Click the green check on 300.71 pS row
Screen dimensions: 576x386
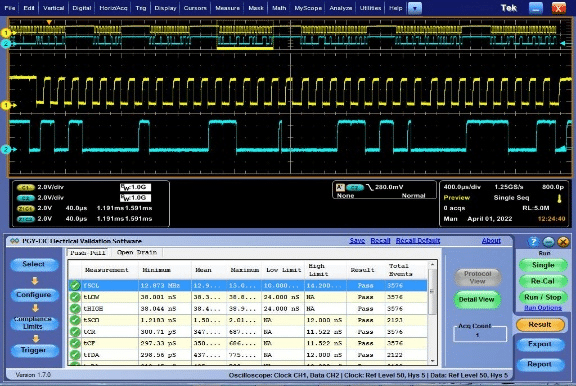pyautogui.click(x=75, y=332)
